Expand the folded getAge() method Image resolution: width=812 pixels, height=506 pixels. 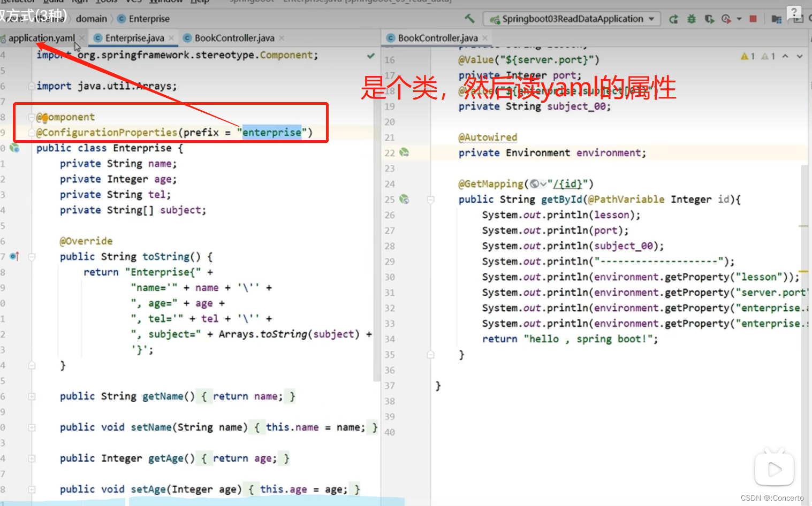coord(32,458)
